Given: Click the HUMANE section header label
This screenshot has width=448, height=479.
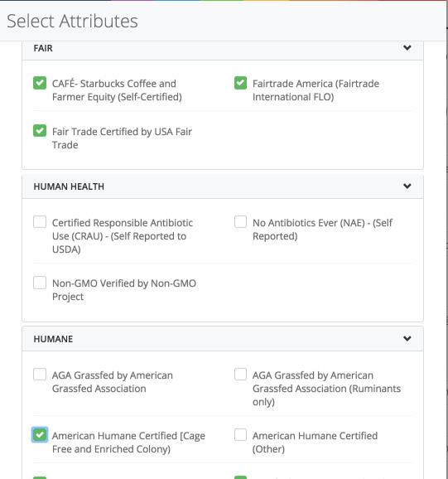Looking at the screenshot, I should [x=53, y=339].
